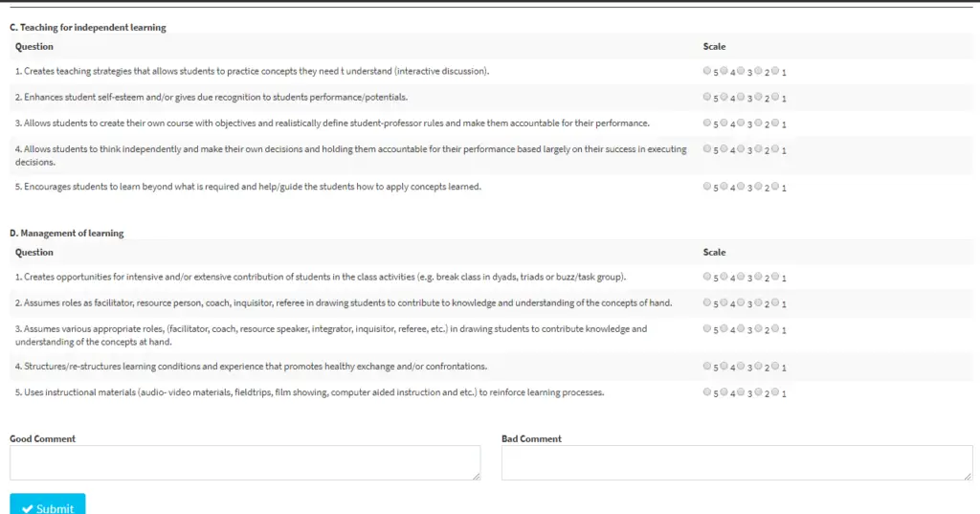Click the 'Good Comment' label
980x514 pixels.
point(42,439)
